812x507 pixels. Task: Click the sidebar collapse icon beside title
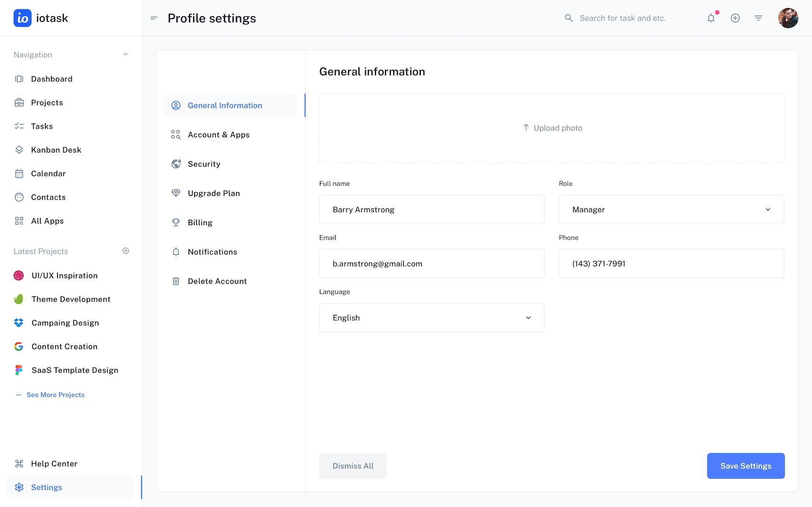click(154, 18)
